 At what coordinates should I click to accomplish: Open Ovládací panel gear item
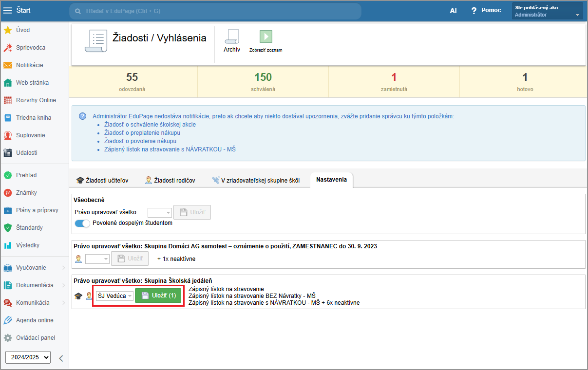[x=35, y=338]
